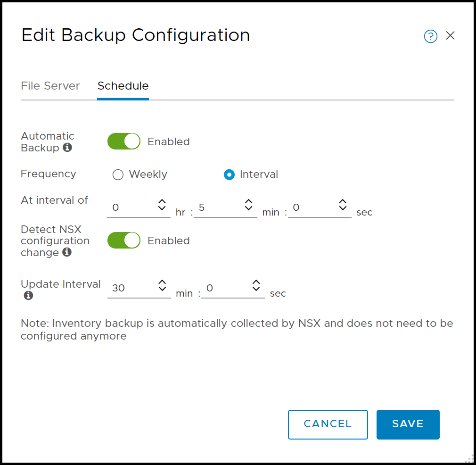Image resolution: width=476 pixels, height=465 pixels.
Task: Close the Edit Backup Configuration dialog
Action: 450,36
